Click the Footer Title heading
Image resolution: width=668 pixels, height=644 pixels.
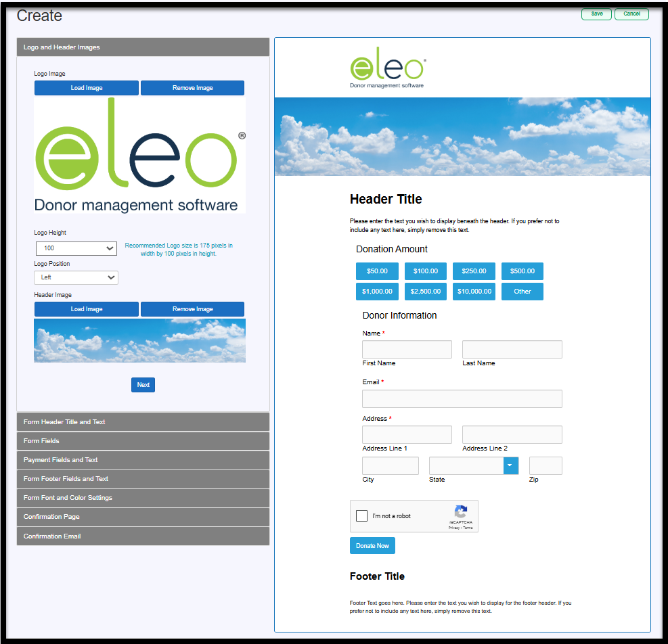pos(377,576)
